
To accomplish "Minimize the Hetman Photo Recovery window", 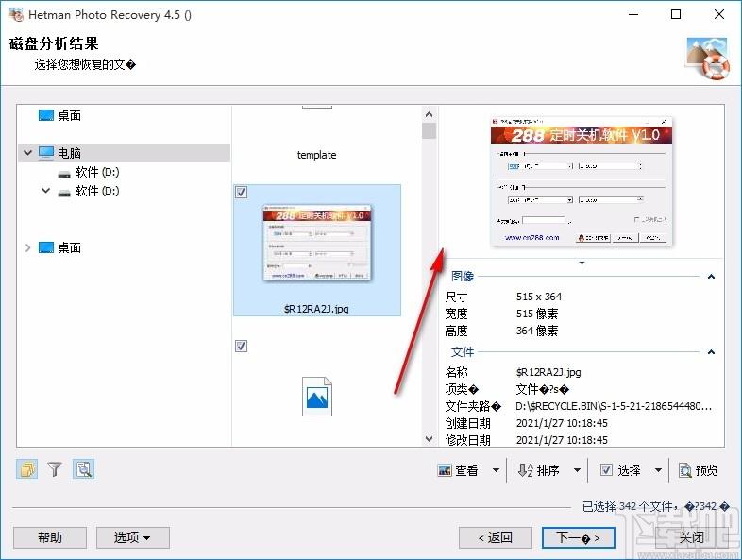I will (633, 15).
